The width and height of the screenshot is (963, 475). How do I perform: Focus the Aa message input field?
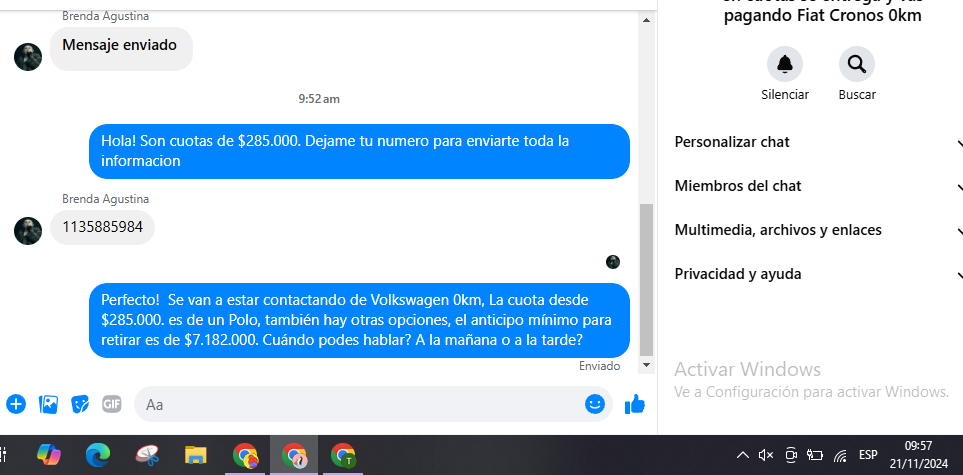coord(373,404)
